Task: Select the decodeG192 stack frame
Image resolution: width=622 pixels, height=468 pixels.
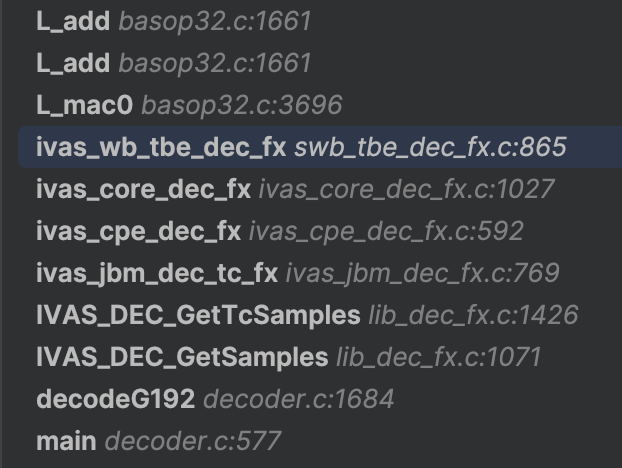Action: pos(115,399)
